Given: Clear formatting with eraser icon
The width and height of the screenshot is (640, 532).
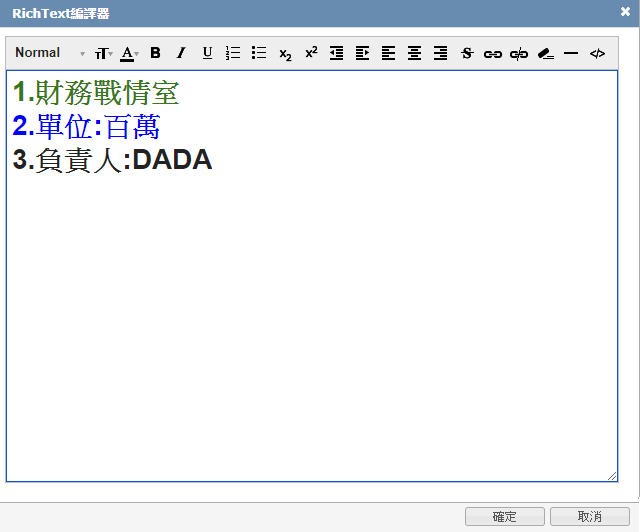Looking at the screenshot, I should [546, 53].
